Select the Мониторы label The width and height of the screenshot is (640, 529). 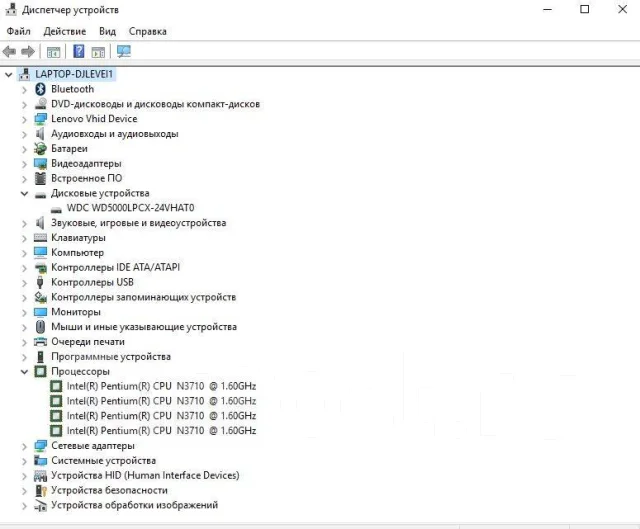76,312
